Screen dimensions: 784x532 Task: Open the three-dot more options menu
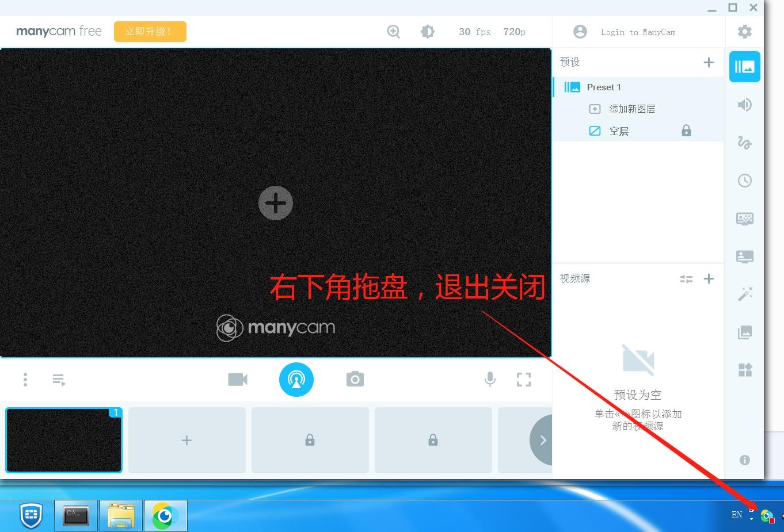click(x=25, y=380)
